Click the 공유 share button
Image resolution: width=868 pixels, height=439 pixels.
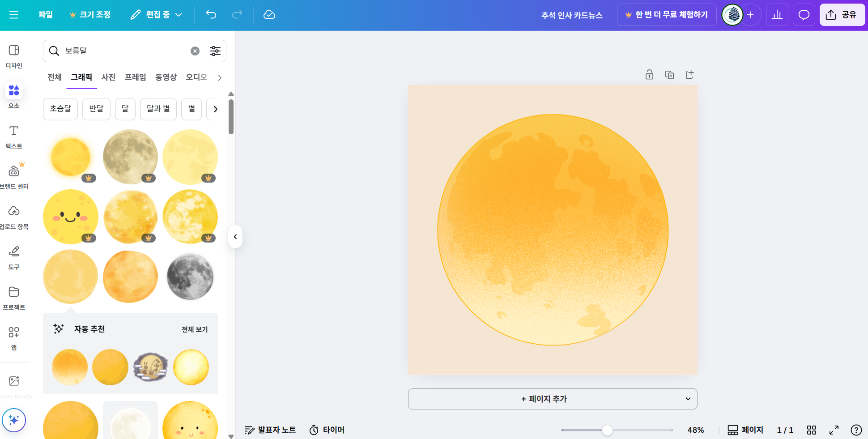[842, 14]
